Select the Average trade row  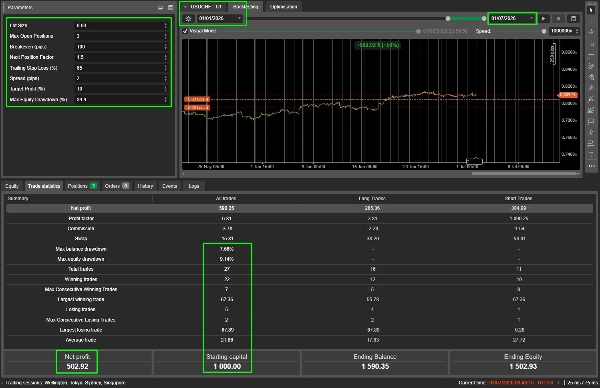[x=299, y=340]
